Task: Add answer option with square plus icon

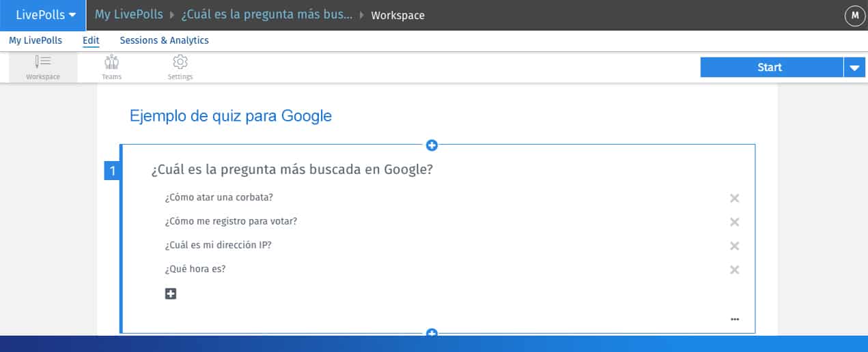Action: point(171,293)
